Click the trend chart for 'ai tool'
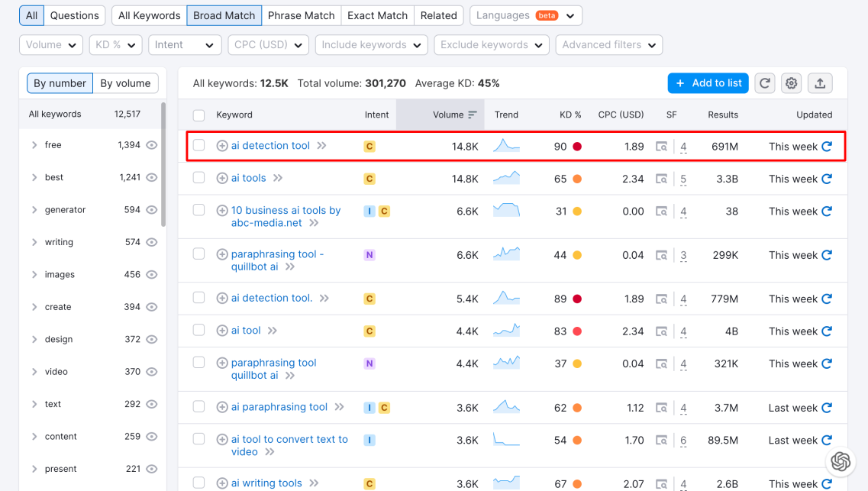The height and width of the screenshot is (491, 868). [x=506, y=331]
